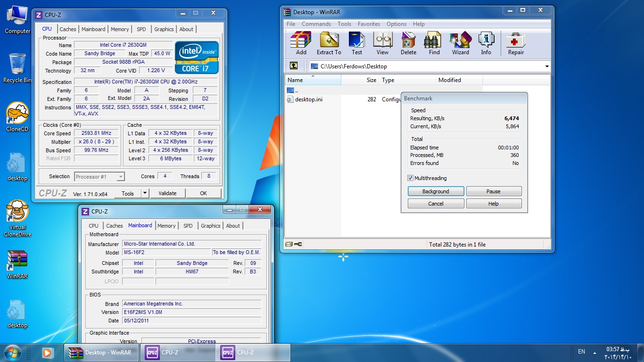Screen dimensions: 644x362
Task: Click the motherboard model MS-16F2 field
Action: click(x=166, y=253)
